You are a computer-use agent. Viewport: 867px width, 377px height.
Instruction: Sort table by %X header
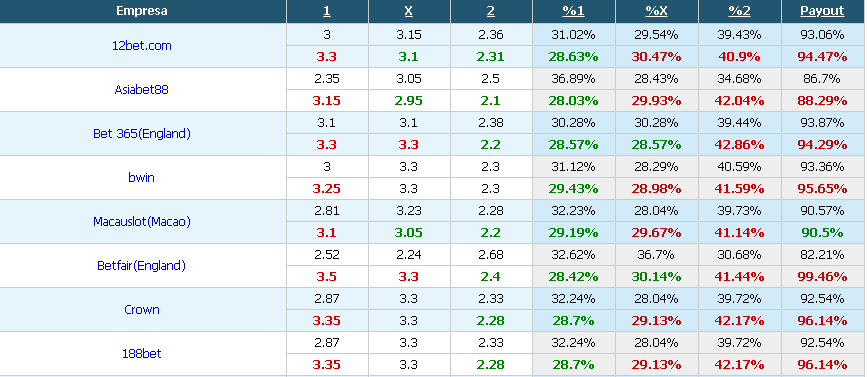click(x=656, y=11)
